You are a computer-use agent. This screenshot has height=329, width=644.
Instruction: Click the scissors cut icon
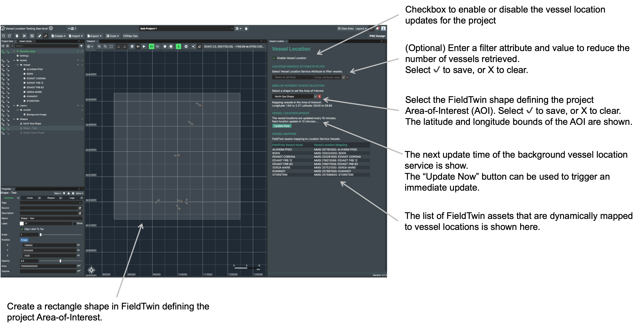pyautogui.click(x=24, y=36)
